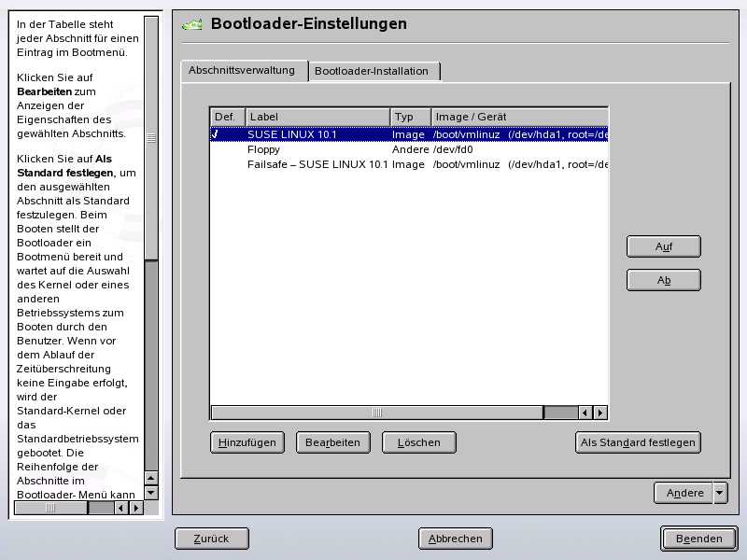Image resolution: width=747 pixels, height=560 pixels.
Task: Click the Bootloader-Einstellungen header icon
Action: click(191, 24)
